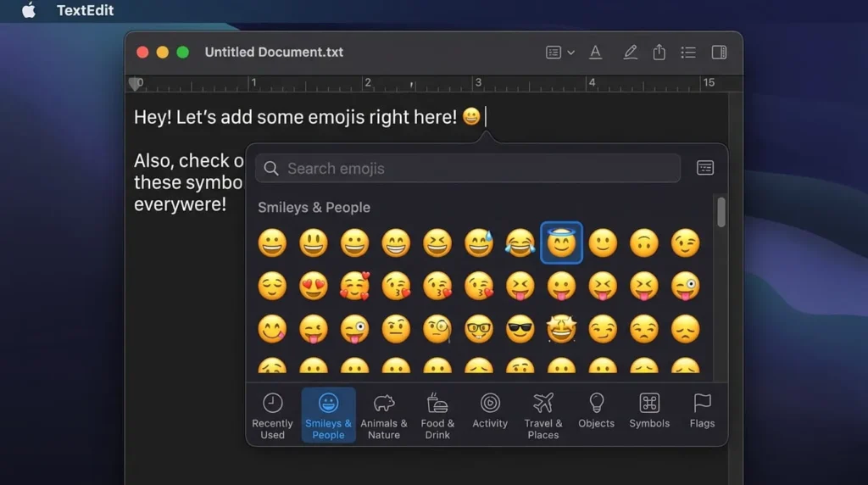The image size is (868, 485).
Task: Insert the monocle face emoji
Action: 437,329
